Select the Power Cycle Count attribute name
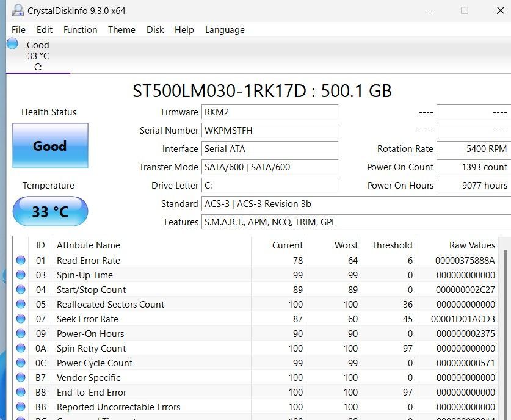Screen dimensions: 511x420 tap(95, 363)
